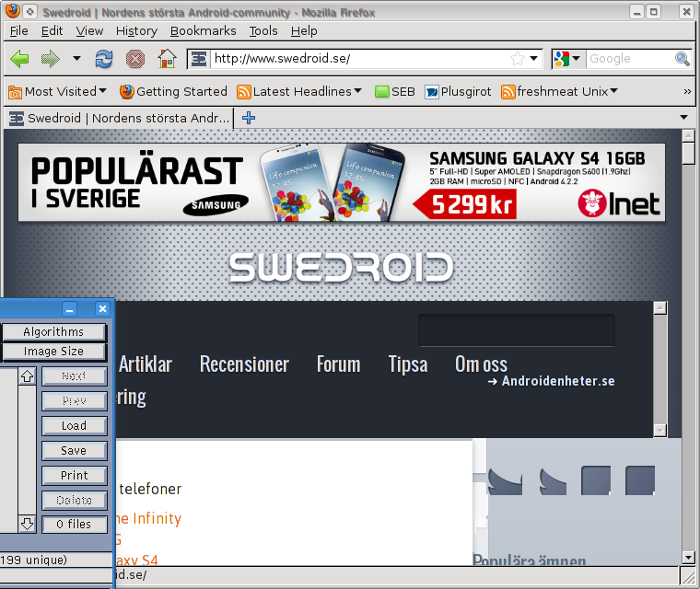Go to the Firefox home page
Screen dimensions: 700x589
pyautogui.click(x=167, y=59)
